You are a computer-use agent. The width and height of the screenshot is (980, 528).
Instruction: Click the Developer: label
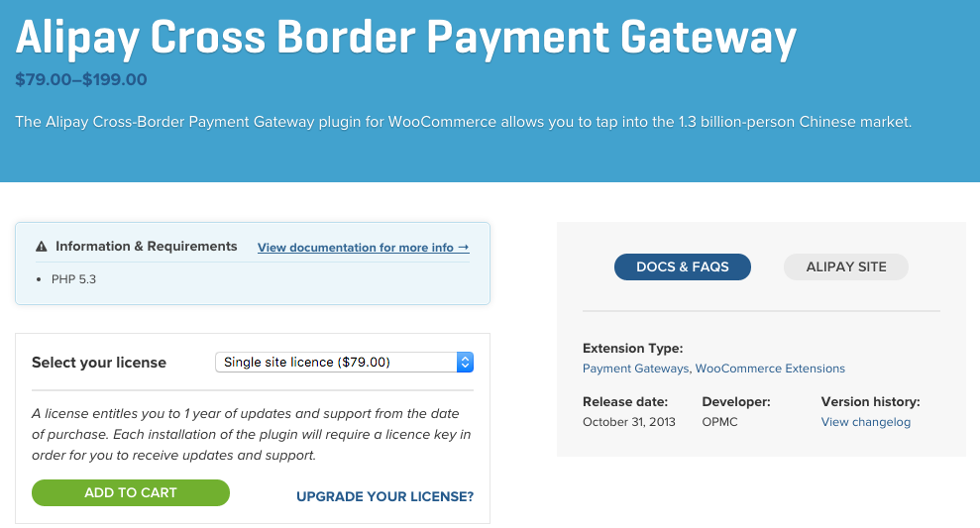tap(736, 402)
